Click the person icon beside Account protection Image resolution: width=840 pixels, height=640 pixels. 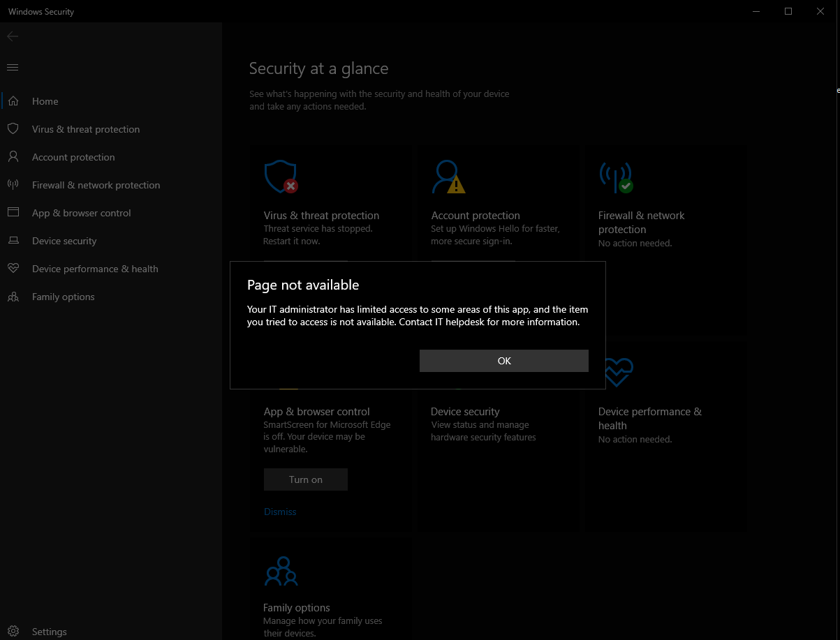[x=13, y=157]
